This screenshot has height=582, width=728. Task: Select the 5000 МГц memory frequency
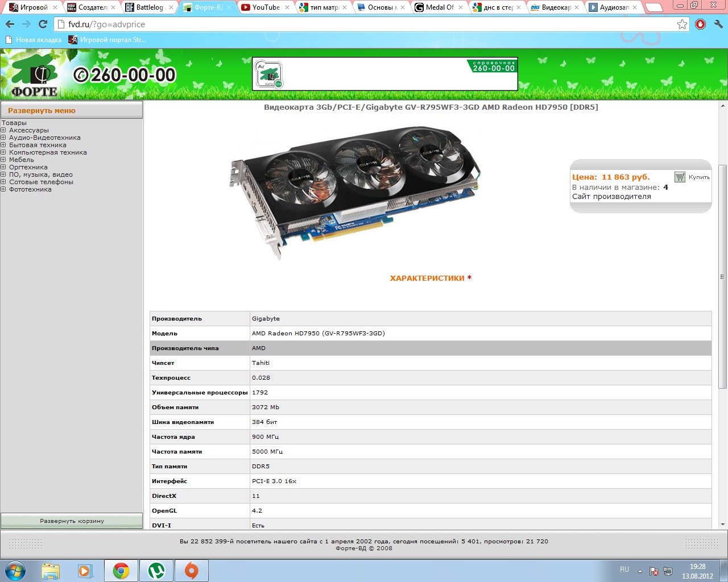tap(267, 451)
